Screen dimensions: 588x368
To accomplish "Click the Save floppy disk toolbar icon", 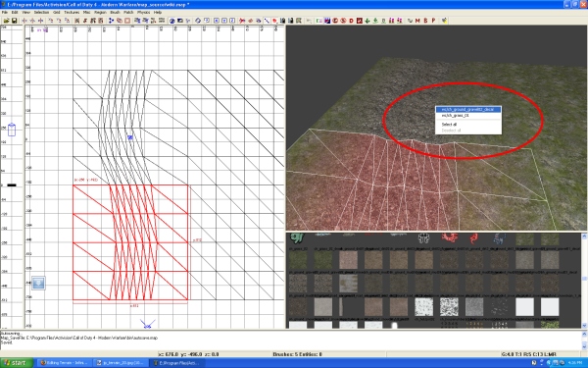I will click(x=15, y=21).
